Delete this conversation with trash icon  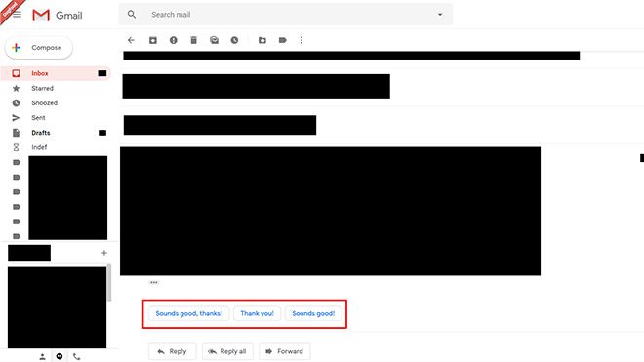193,40
